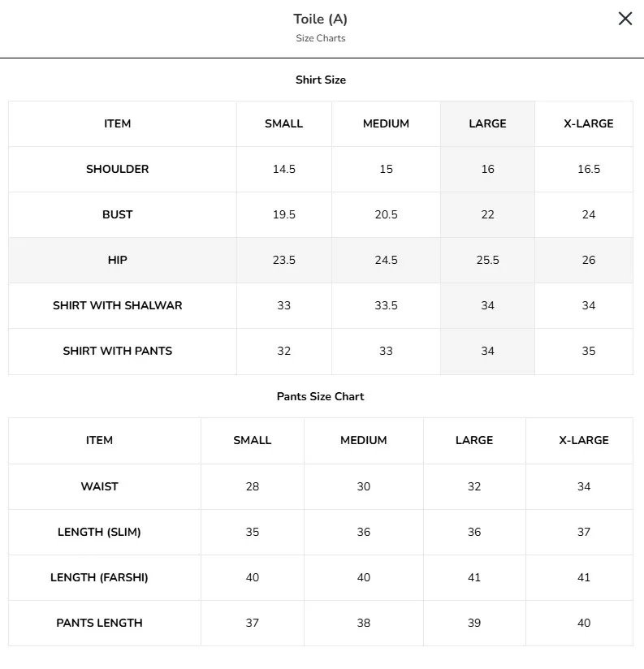Viewport: 644px width, 669px height.
Task: Select the WAIST row label in pants table
Action: click(x=99, y=487)
